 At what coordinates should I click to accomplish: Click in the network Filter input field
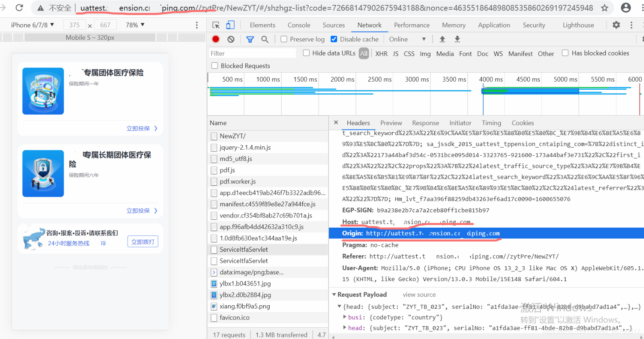click(252, 53)
